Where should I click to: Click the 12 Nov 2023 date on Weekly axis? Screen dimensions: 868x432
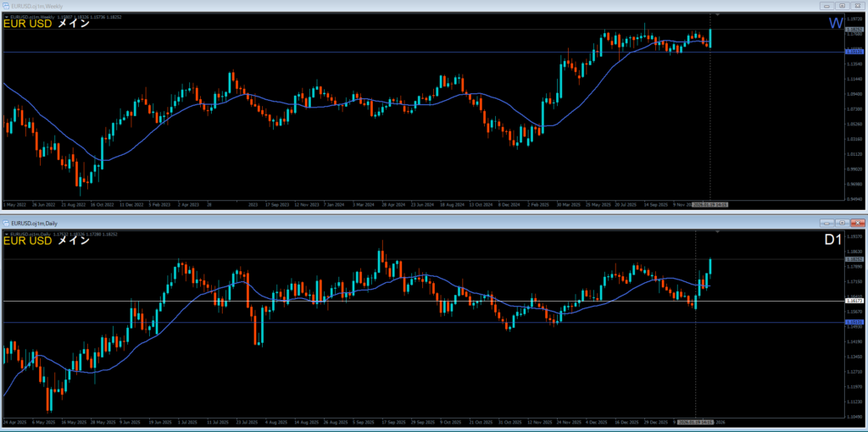307,204
